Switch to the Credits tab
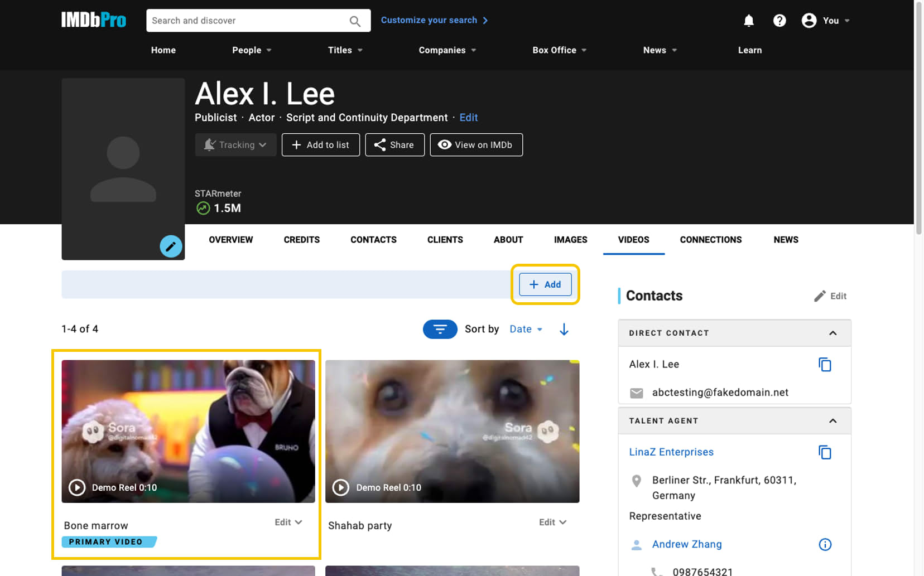The image size is (924, 576). [x=302, y=240]
